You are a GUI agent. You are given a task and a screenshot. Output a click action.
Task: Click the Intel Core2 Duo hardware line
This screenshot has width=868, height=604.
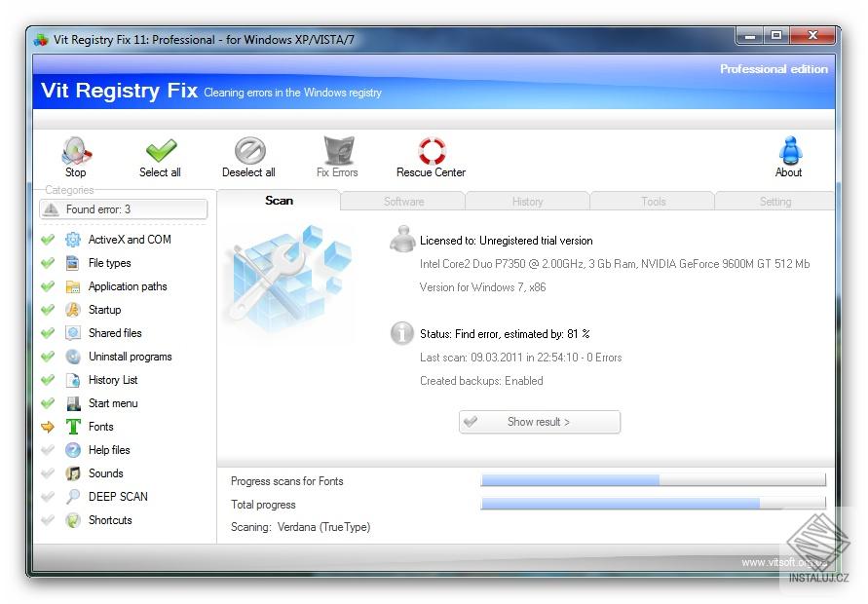tap(615, 264)
